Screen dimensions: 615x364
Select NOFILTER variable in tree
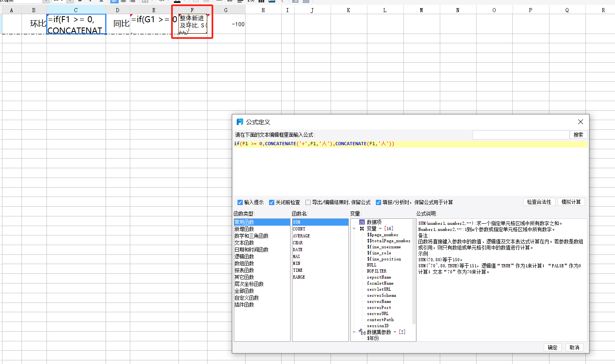point(377,271)
